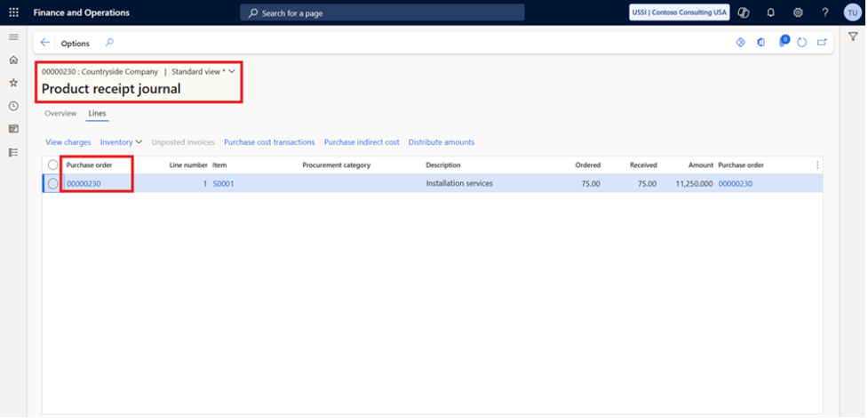Click the Ordered column header

coord(588,165)
